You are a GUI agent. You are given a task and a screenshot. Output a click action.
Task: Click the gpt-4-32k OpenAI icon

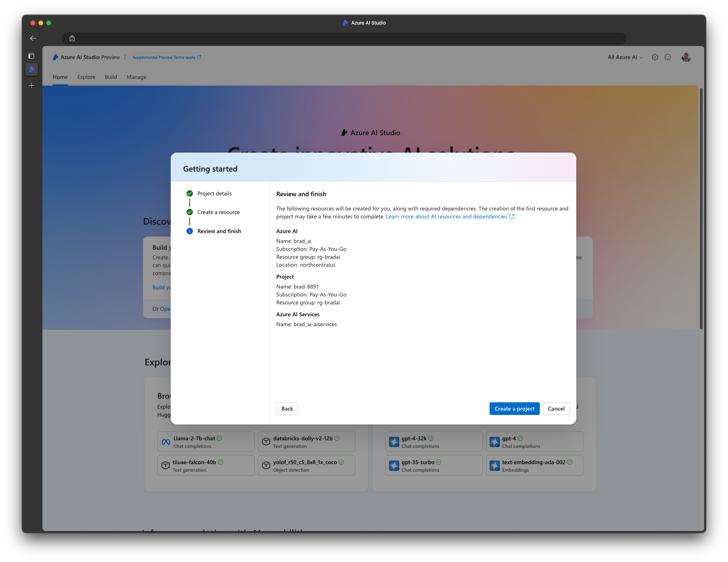(x=394, y=442)
